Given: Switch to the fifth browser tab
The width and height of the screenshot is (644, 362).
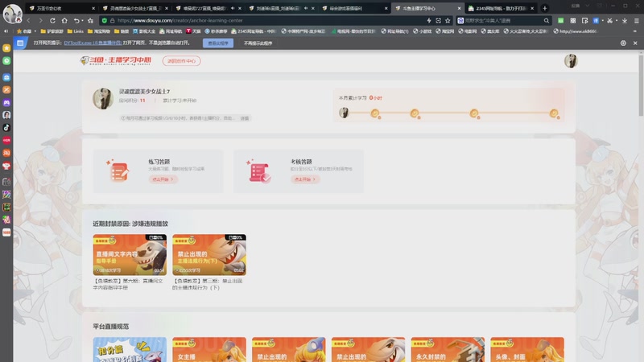Looking at the screenshot, I should click(x=355, y=8).
